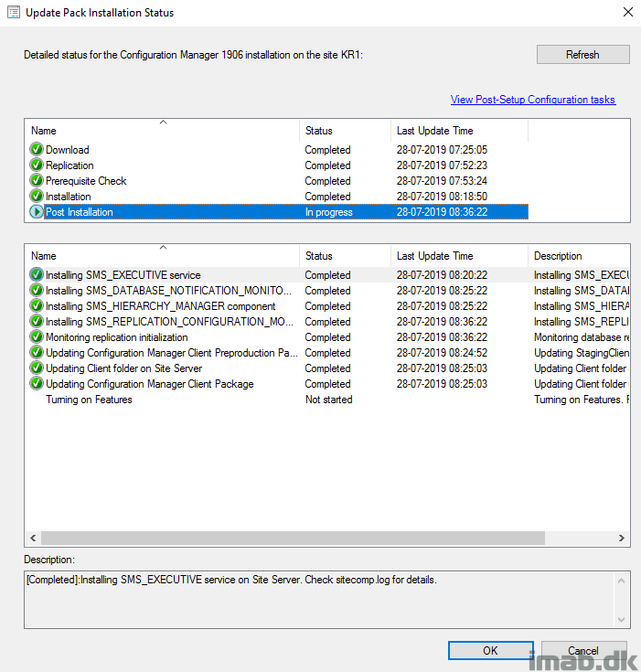Select Updating Configuration Manager Client Package row
The width and height of the screenshot is (641, 672).
[x=329, y=384]
